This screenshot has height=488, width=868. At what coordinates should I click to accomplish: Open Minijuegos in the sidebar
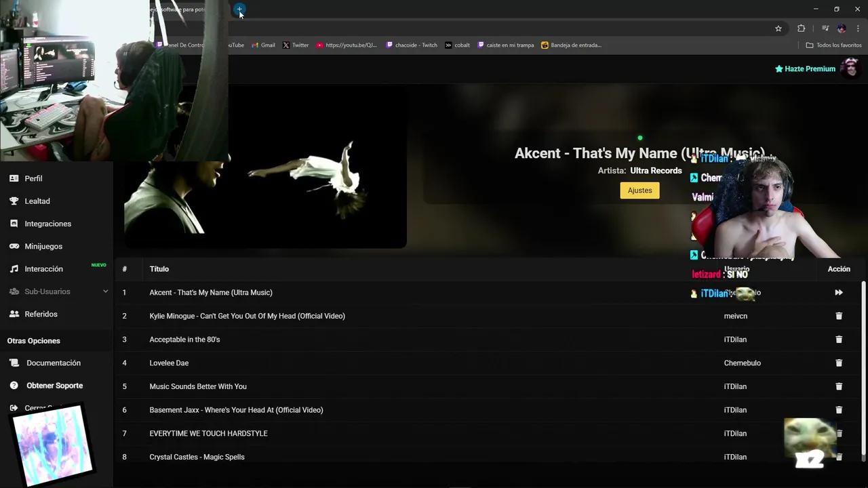pyautogui.click(x=43, y=247)
